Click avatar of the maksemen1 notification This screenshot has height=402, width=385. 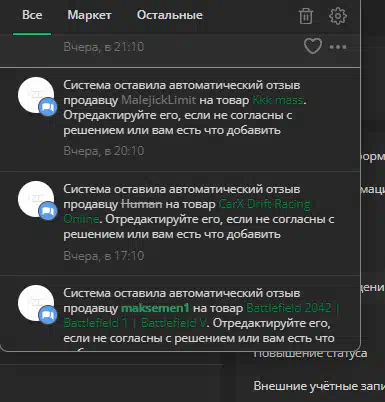point(36,302)
